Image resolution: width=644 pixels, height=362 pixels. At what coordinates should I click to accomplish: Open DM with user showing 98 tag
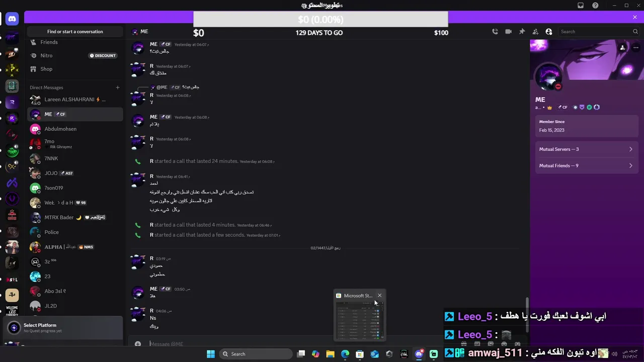pyautogui.click(x=75, y=203)
